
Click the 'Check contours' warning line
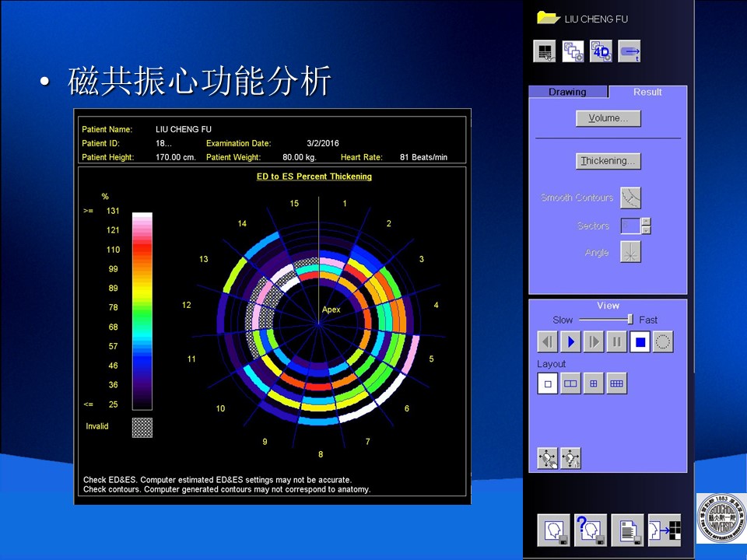226,489
